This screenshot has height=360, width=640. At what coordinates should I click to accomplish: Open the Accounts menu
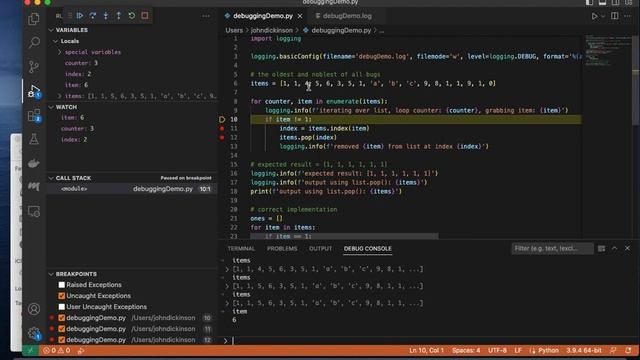click(34, 309)
